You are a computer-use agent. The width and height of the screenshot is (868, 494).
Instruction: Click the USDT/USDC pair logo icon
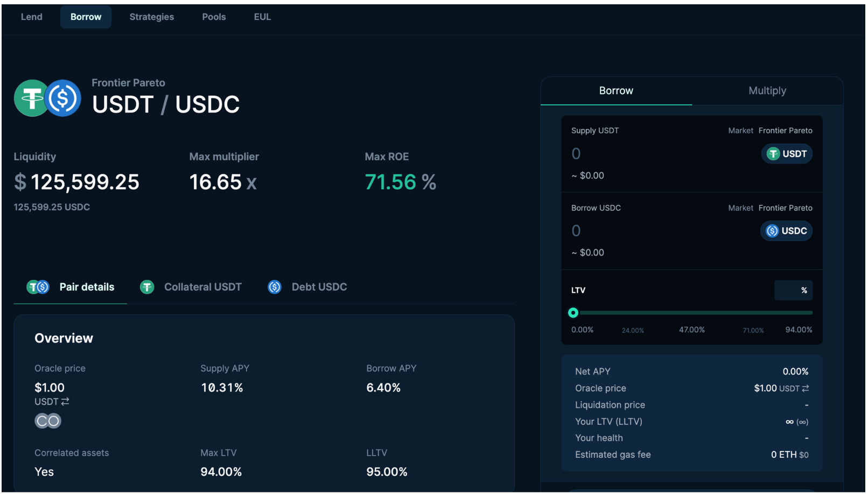click(x=47, y=98)
